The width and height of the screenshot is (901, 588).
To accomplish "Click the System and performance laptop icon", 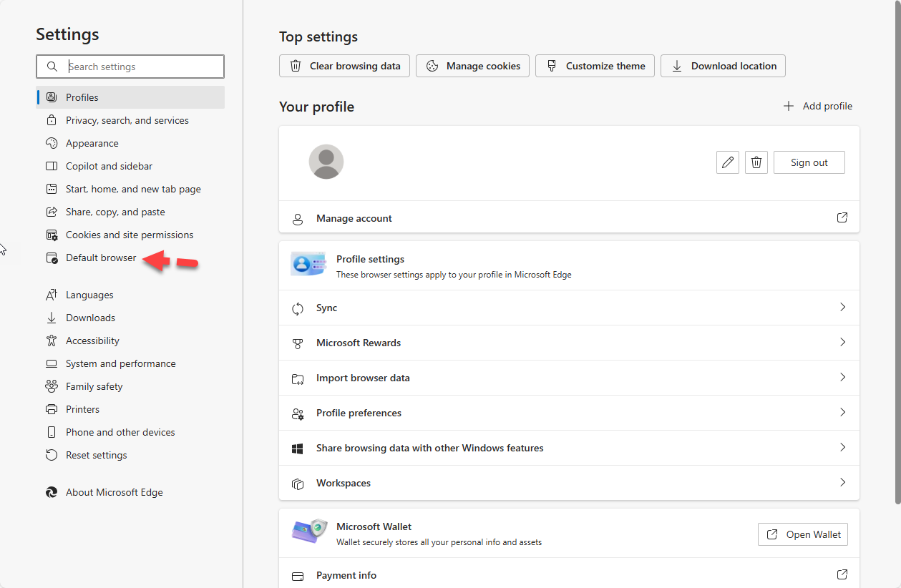I will click(x=52, y=363).
